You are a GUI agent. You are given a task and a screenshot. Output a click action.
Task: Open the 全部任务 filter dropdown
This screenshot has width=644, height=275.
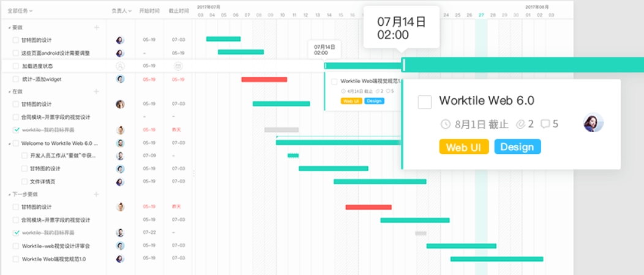tap(20, 10)
